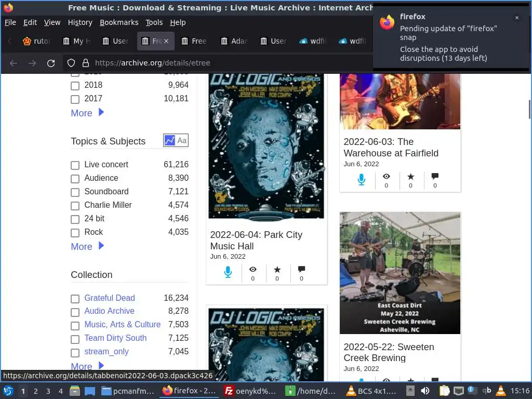Click the views eye icon under Park City Music Hall
The image size is (532, 399).
pyautogui.click(x=253, y=270)
